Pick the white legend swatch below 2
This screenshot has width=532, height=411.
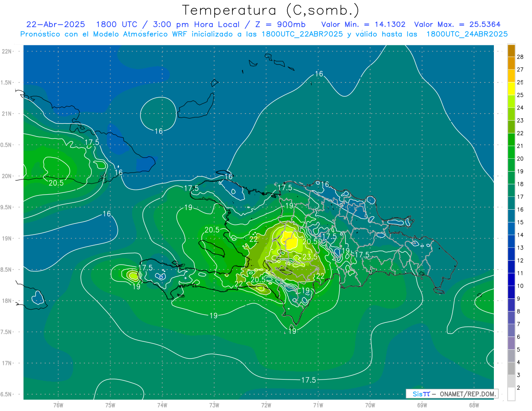(511, 394)
